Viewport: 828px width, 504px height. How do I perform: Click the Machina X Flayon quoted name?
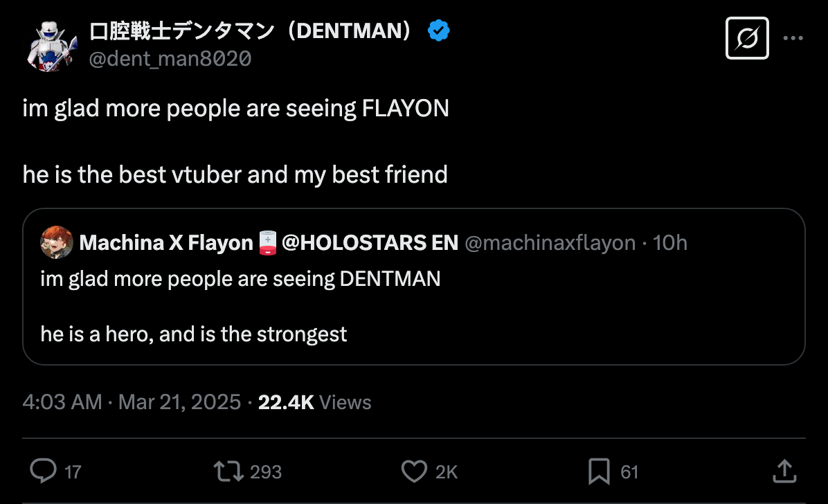[x=166, y=242]
